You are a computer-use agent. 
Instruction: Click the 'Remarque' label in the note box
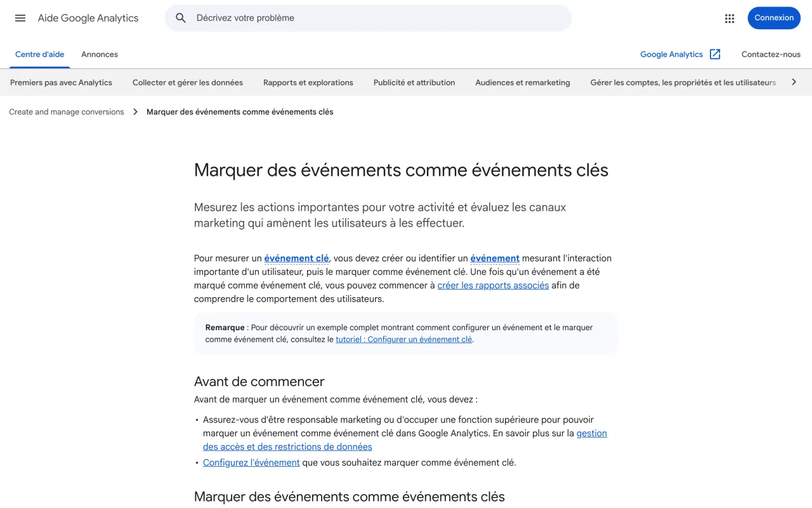[225, 328]
